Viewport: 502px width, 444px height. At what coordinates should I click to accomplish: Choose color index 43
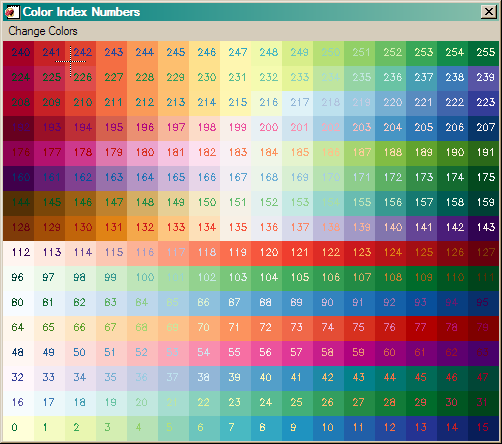[x=360, y=378]
